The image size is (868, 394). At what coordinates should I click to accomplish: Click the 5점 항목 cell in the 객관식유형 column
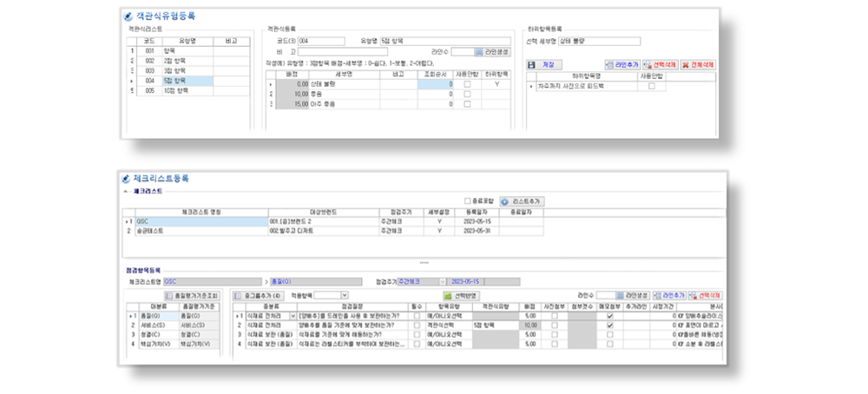pos(496,325)
